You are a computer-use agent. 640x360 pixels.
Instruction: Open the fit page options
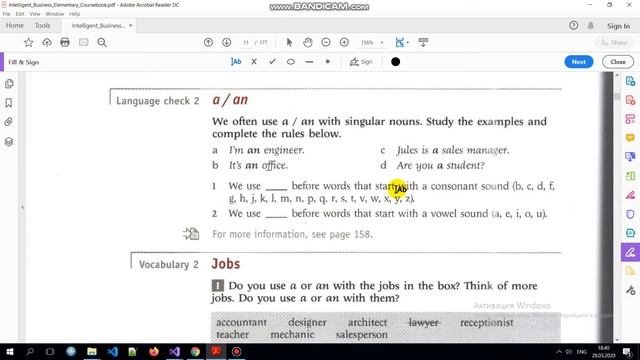[402, 42]
